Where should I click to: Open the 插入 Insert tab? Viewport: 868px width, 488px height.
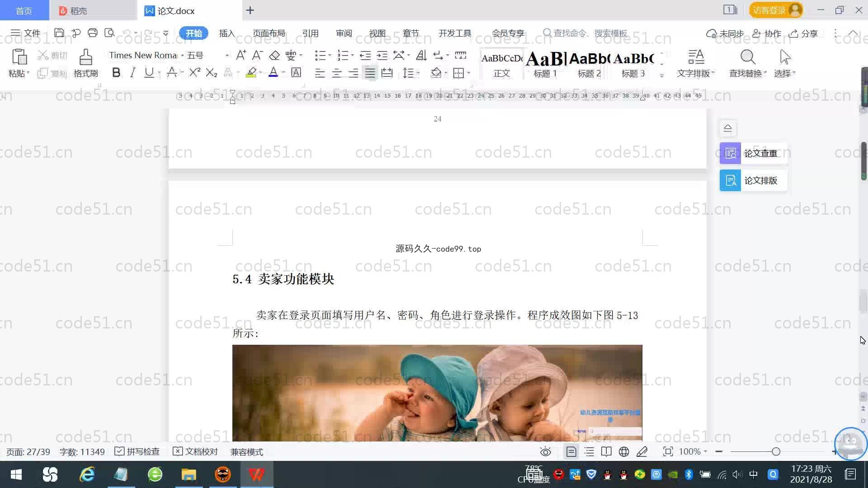(x=227, y=33)
